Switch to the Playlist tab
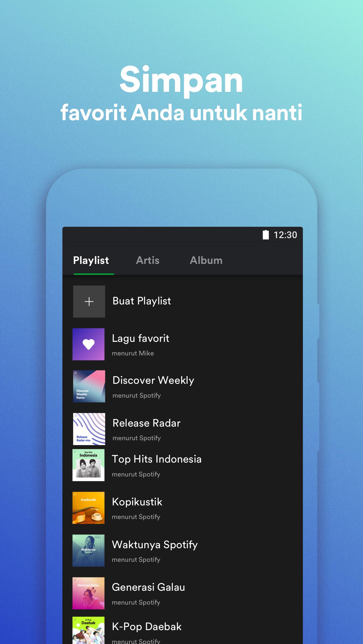Viewport: 363px width, 644px height. point(91,260)
